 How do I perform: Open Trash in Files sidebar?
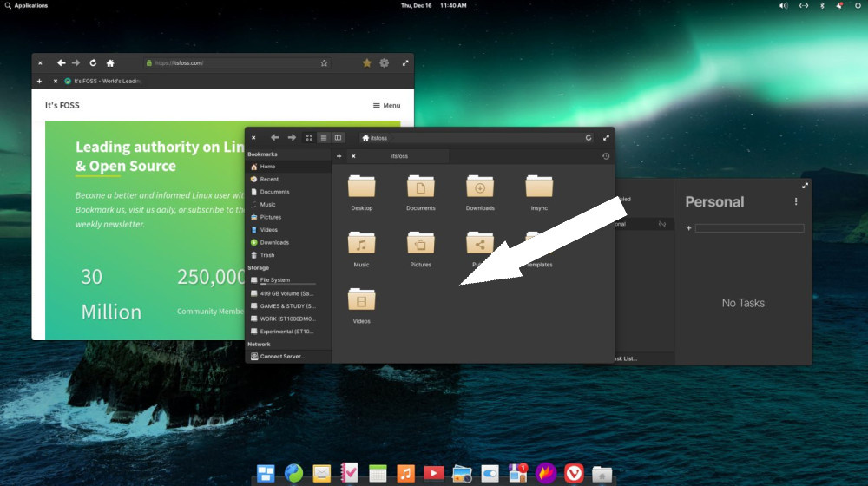[288, 255]
